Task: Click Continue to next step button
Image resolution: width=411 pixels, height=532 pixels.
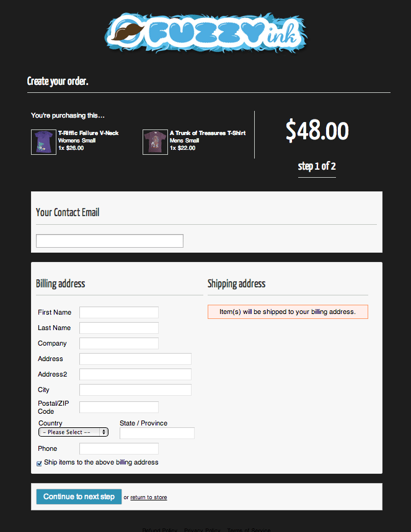Action: coord(79,496)
